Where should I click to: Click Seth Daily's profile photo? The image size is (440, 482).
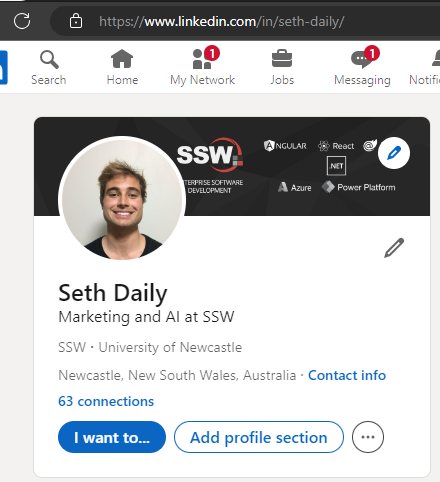pos(122,199)
